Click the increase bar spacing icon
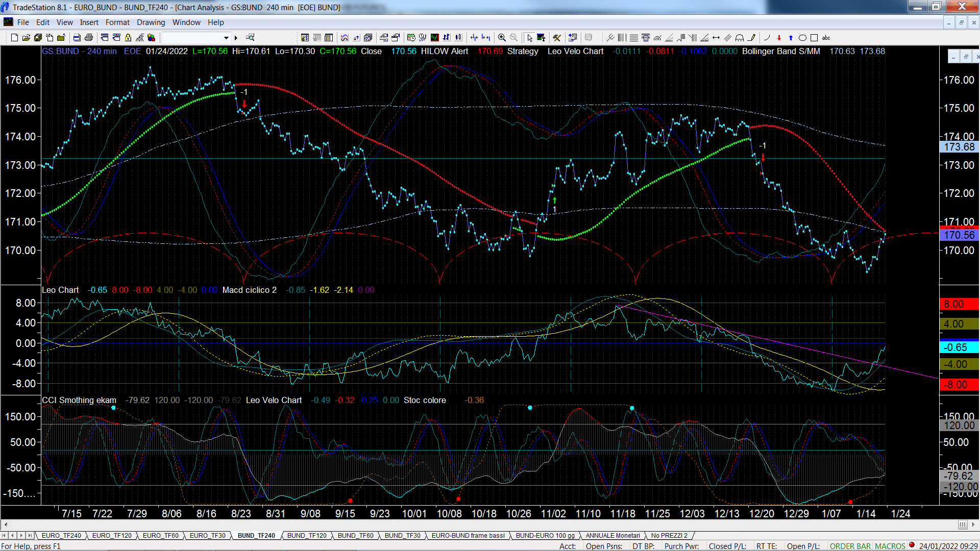Screen dimensions: 980x551 pyautogui.click(x=486, y=38)
